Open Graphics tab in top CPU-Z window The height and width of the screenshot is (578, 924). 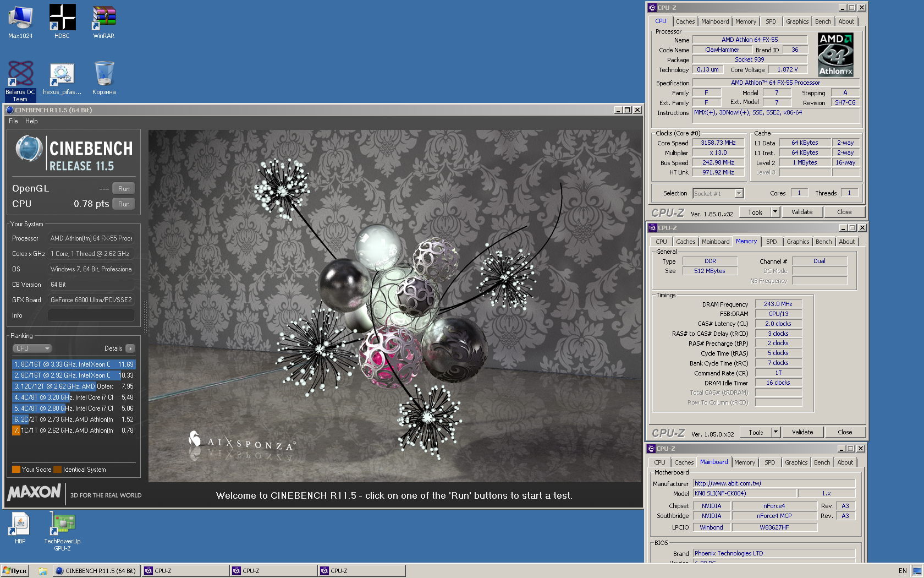[797, 21]
